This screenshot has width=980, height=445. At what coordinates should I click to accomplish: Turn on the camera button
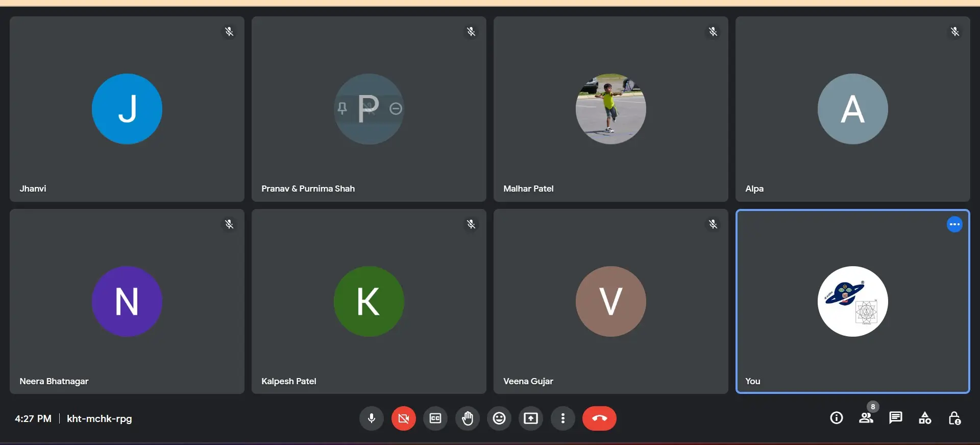pyautogui.click(x=404, y=418)
